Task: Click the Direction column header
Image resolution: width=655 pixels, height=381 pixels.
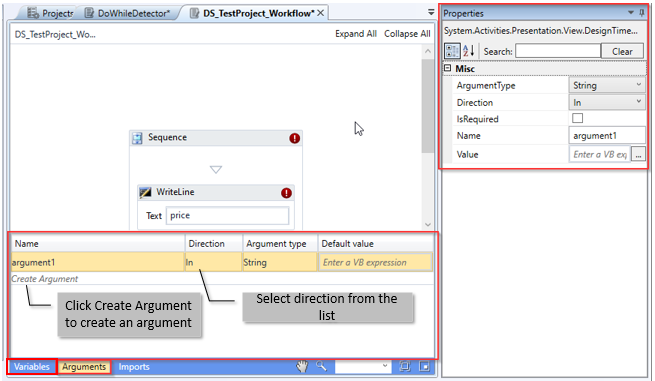Action: pyautogui.click(x=214, y=244)
